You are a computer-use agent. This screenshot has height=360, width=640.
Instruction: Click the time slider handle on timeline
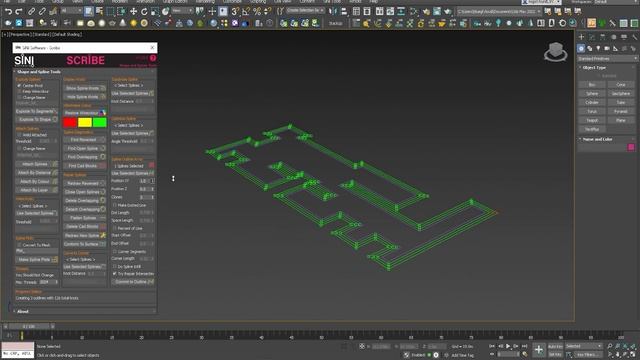(x=29, y=327)
